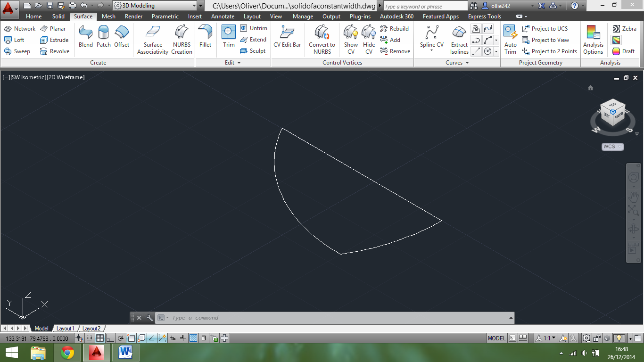Click the 2D Wireframe visual style label
This screenshot has height=362, width=644.
click(66, 77)
